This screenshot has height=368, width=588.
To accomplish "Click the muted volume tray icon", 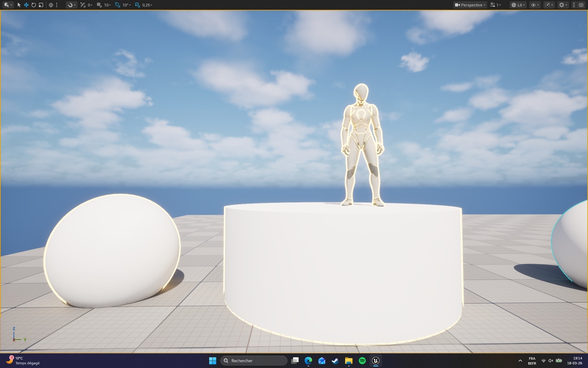I will pyautogui.click(x=551, y=361).
